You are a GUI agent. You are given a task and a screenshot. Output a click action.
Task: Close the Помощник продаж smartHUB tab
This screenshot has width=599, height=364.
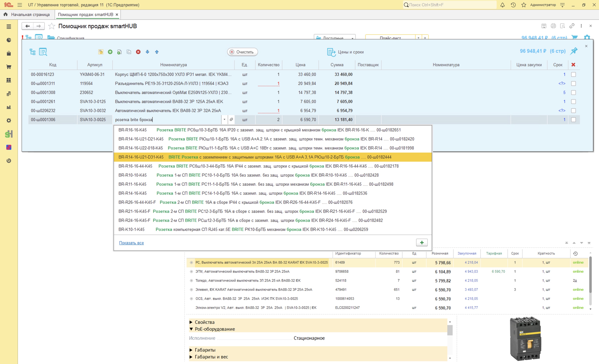pos(117,15)
